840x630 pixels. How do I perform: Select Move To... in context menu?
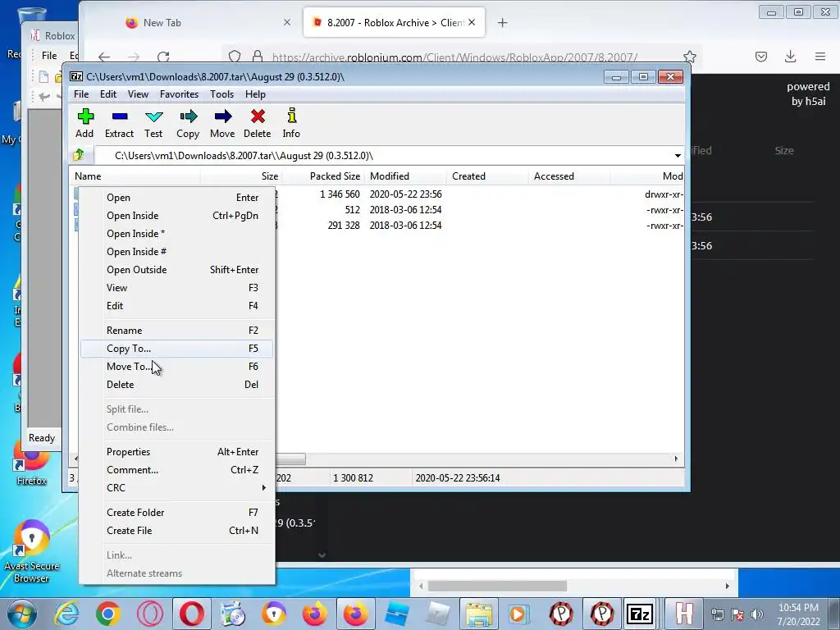coord(177,367)
